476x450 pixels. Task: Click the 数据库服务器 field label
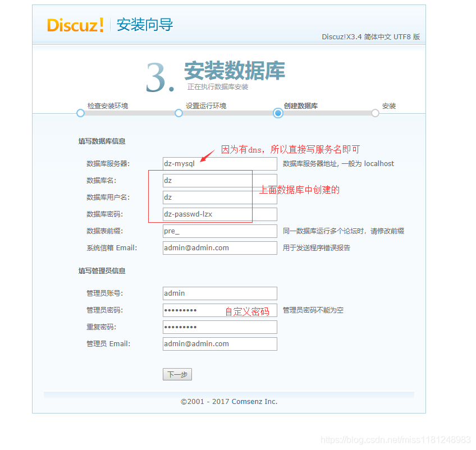108,164
